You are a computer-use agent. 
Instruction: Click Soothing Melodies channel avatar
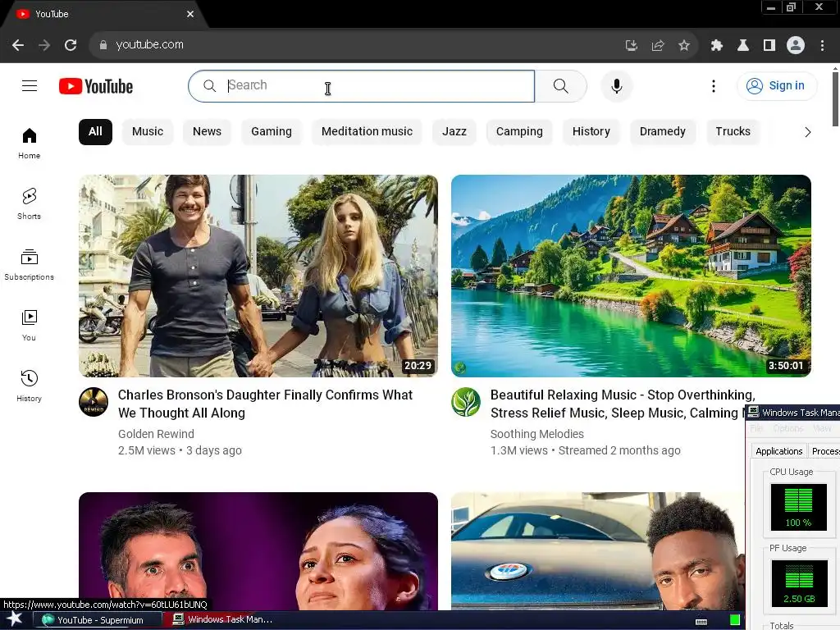(x=466, y=402)
